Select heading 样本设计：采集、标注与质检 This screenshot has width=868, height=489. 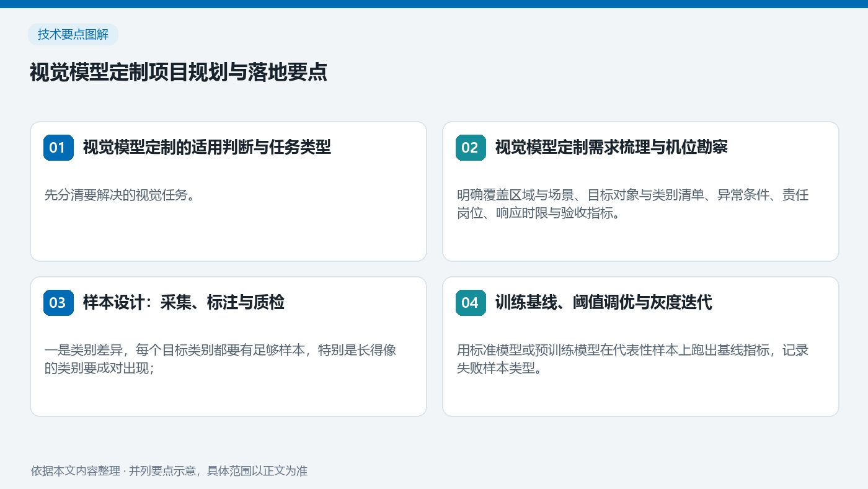(184, 303)
